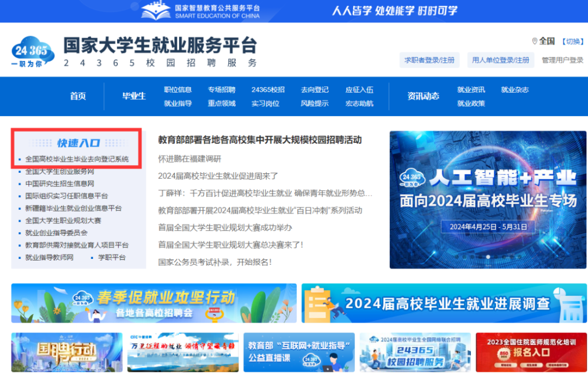Open 就业指导 in navigation

click(x=177, y=104)
